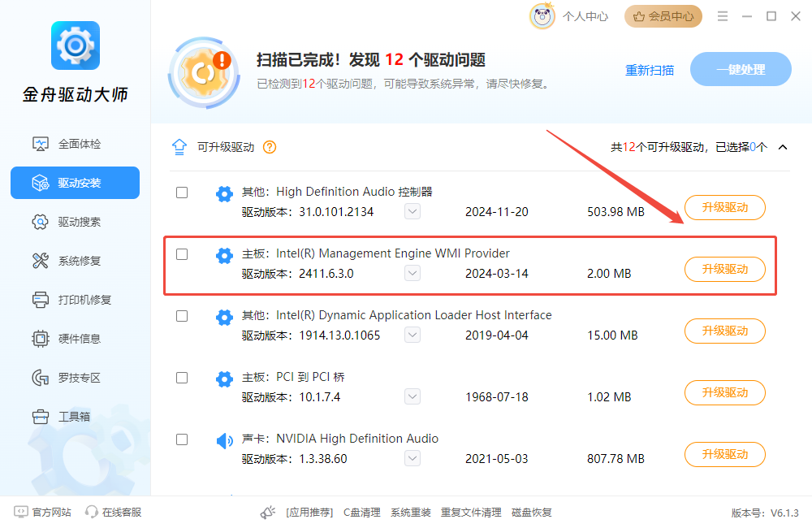Open the 系统重装 footer link
The height and width of the screenshot is (528, 812).
point(411,513)
